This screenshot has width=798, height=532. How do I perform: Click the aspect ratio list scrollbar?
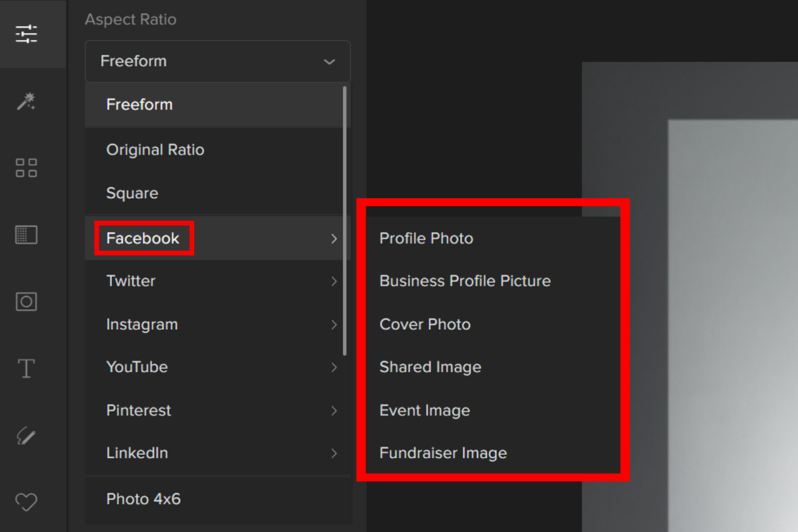(x=344, y=219)
